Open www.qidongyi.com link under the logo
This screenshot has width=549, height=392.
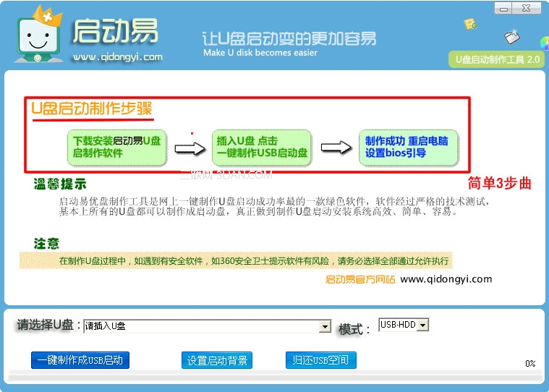click(118, 57)
